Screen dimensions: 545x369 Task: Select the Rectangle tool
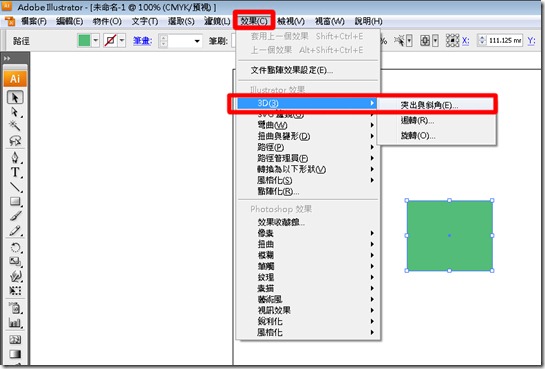15,201
